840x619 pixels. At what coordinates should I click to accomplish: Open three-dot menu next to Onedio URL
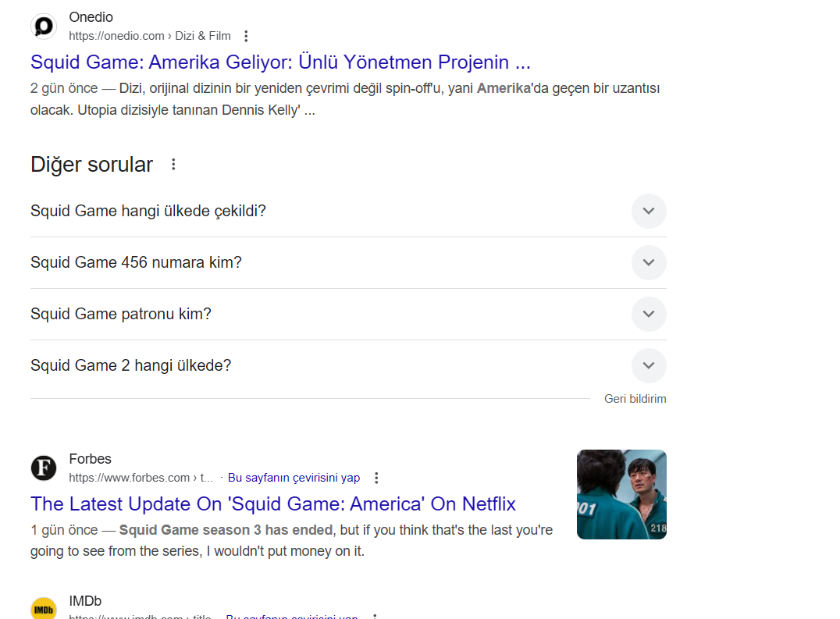coord(246,36)
